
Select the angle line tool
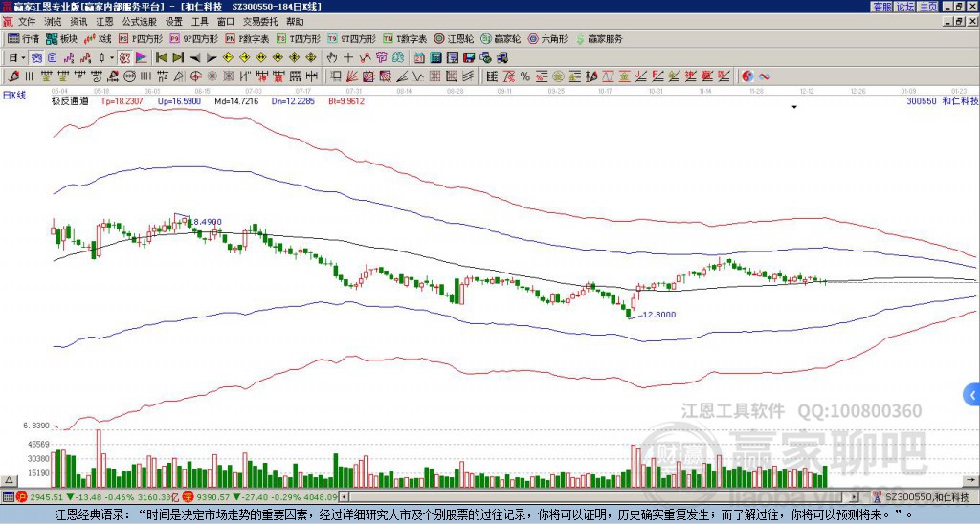(402, 76)
